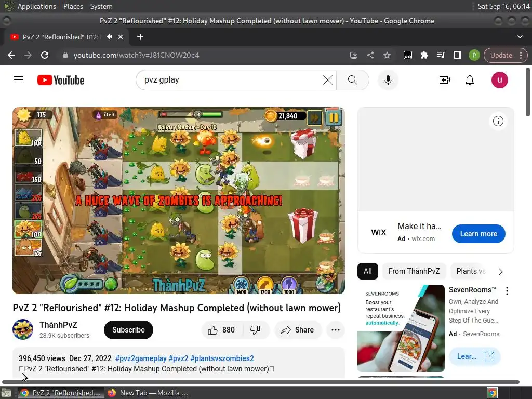Image resolution: width=532 pixels, height=399 pixels.
Task: Open the ThànhPvZ channel avatar
Action: click(23, 329)
